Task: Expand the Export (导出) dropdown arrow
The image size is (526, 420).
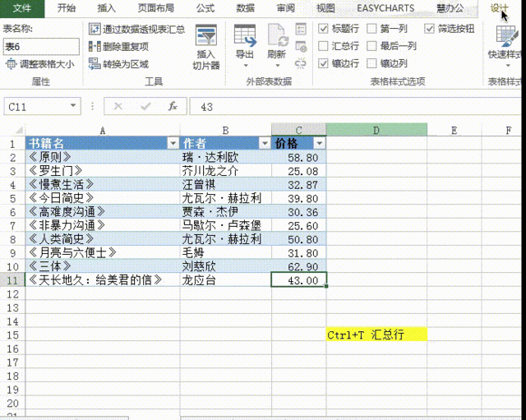Action: pyautogui.click(x=246, y=66)
